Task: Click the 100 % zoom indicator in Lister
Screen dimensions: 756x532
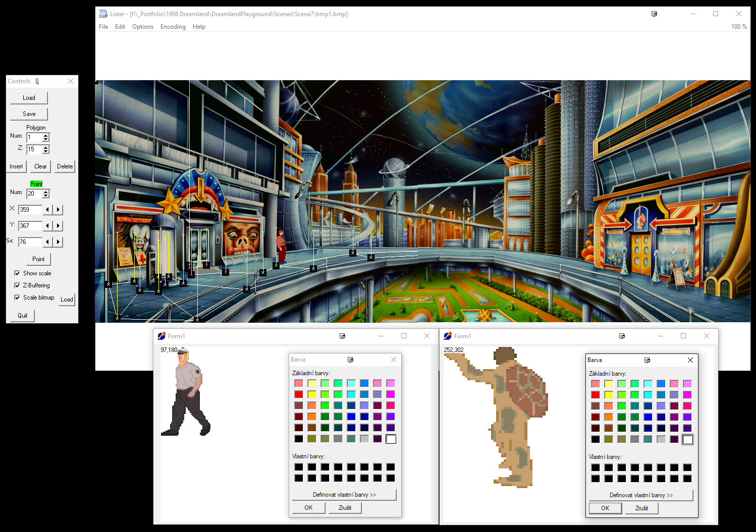Action: pyautogui.click(x=739, y=27)
